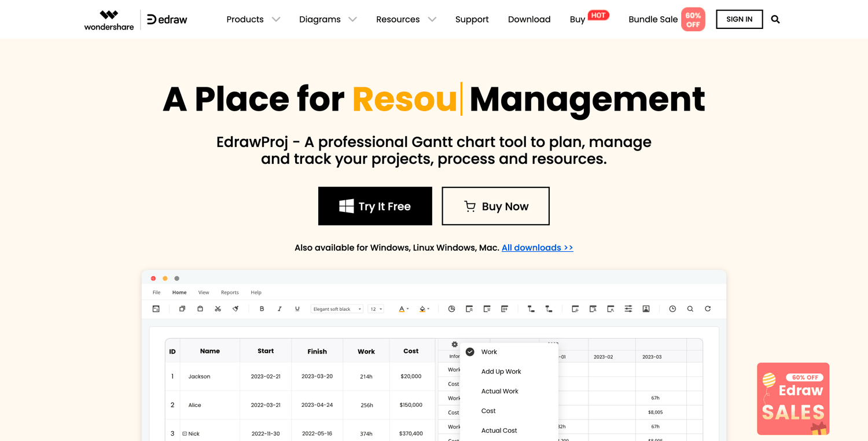The image size is (868, 441).
Task: Toggle Bold formatting
Action: pos(262,309)
